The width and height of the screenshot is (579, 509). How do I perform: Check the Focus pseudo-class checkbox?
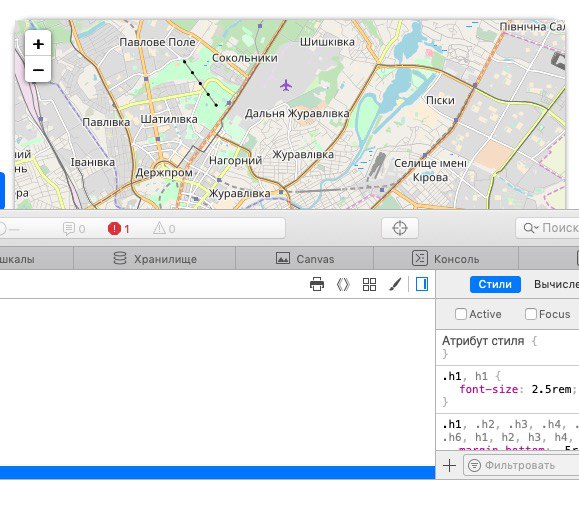coord(531,314)
